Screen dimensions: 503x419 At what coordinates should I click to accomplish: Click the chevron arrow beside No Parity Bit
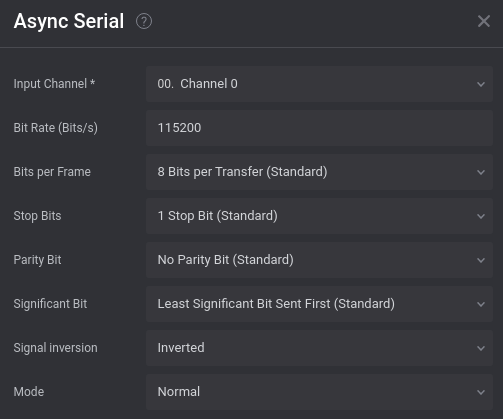click(481, 260)
